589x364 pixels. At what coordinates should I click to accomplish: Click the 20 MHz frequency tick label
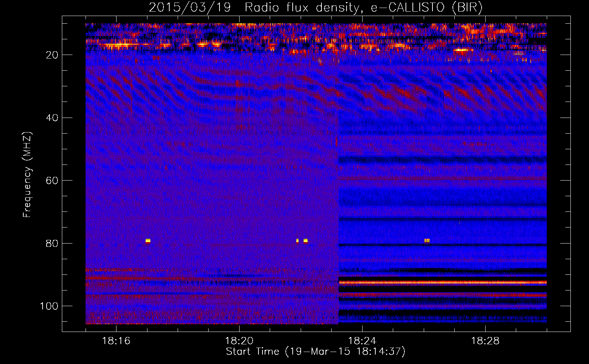(x=52, y=55)
